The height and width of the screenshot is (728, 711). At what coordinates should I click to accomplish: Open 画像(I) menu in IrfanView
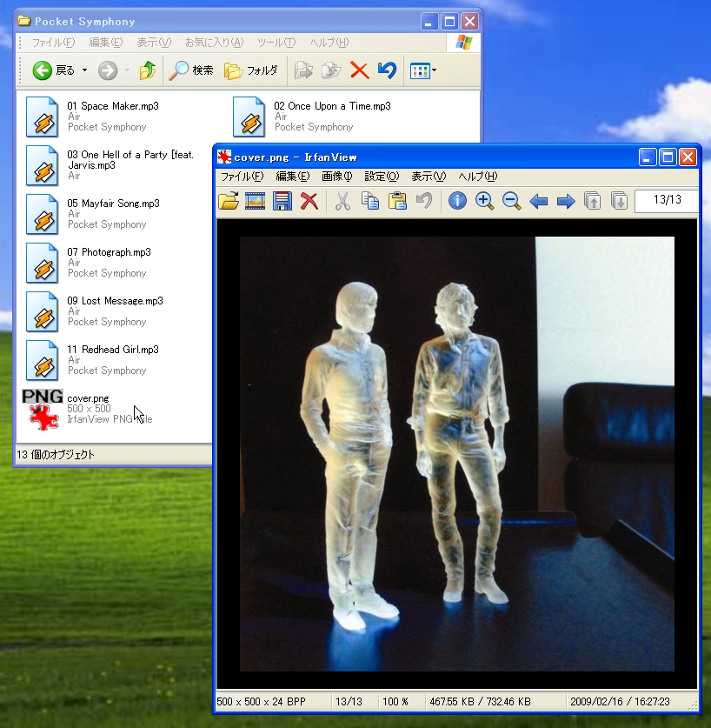337,177
